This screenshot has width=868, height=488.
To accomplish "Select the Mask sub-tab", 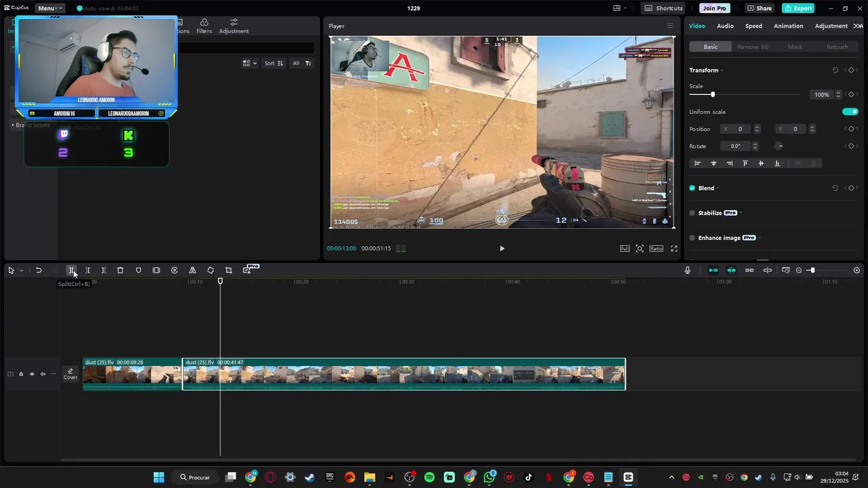I will 795,47.
